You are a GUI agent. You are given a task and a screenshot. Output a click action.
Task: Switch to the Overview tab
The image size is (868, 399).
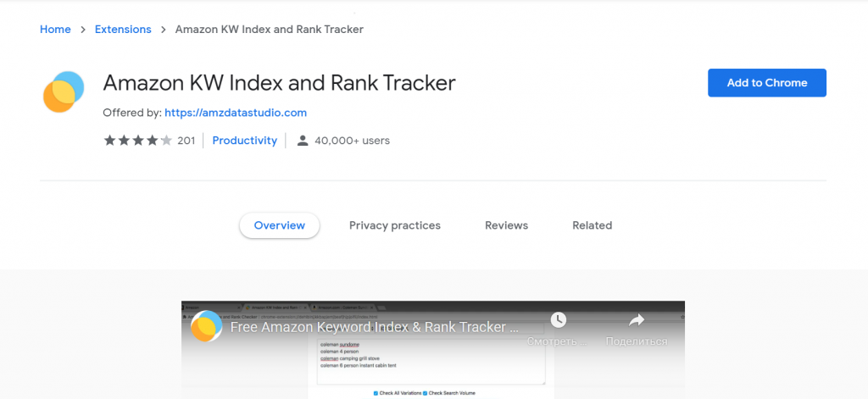[x=280, y=225]
